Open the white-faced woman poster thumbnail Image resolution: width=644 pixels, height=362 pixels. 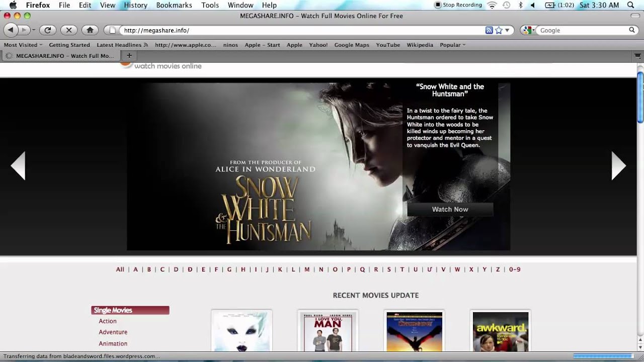[x=242, y=331]
